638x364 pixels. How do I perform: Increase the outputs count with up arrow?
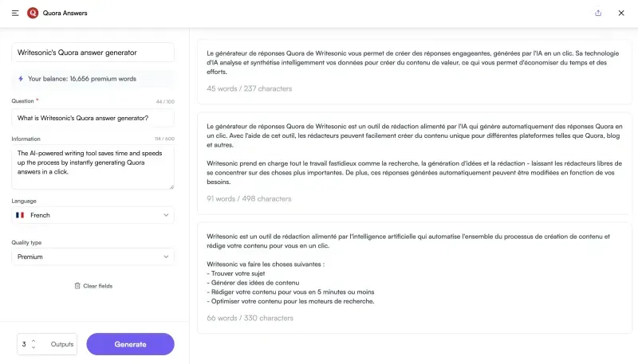pos(33,341)
